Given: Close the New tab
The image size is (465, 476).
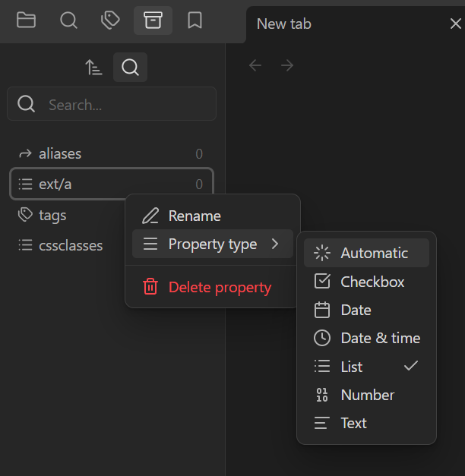Looking at the screenshot, I should point(456,24).
